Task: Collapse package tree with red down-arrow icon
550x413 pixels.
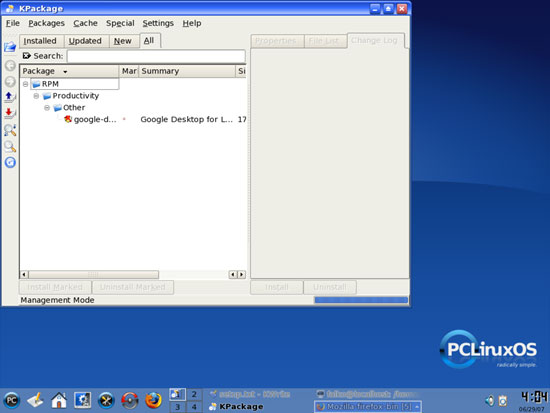Action: pos(9,113)
